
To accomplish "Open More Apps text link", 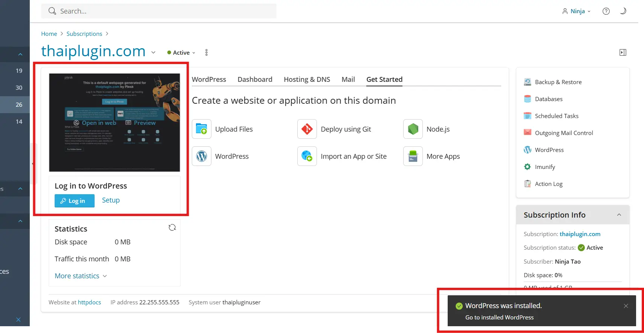I will click(443, 157).
